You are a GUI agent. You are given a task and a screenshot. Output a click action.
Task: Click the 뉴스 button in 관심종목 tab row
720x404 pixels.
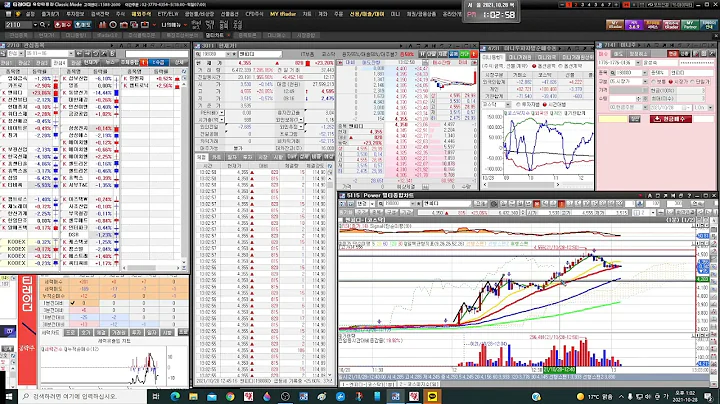[110, 62]
